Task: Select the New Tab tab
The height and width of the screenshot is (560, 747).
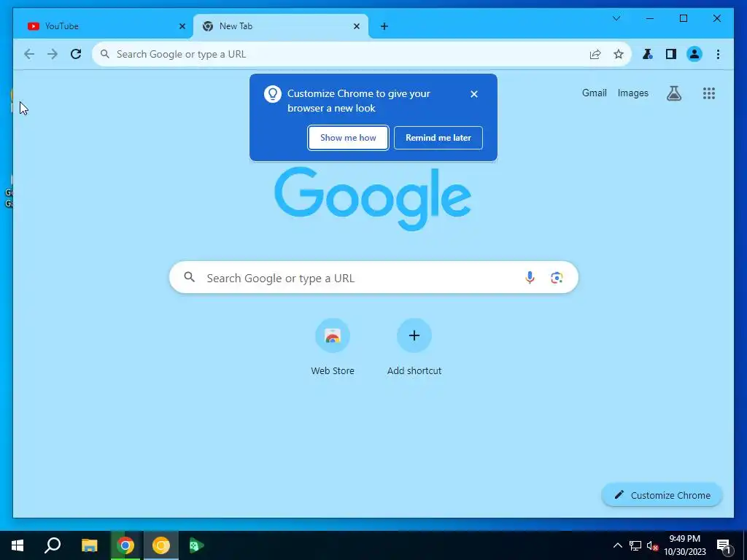Action: pos(281,27)
